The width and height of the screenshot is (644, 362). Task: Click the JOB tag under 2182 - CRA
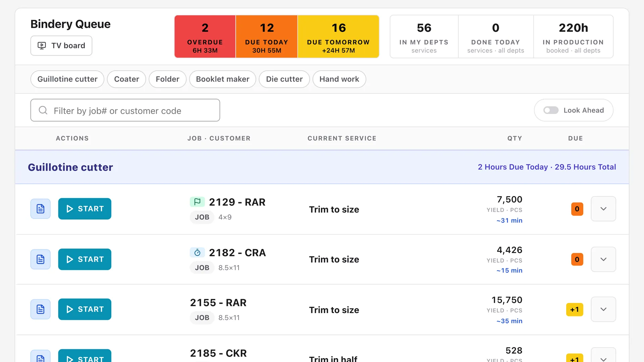click(x=202, y=268)
